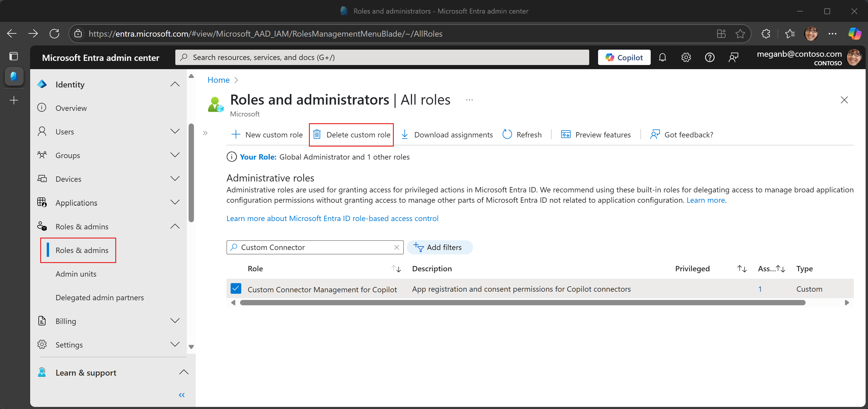The image size is (868, 409).
Task: Launch Copilot from portal header
Action: pyautogui.click(x=624, y=58)
